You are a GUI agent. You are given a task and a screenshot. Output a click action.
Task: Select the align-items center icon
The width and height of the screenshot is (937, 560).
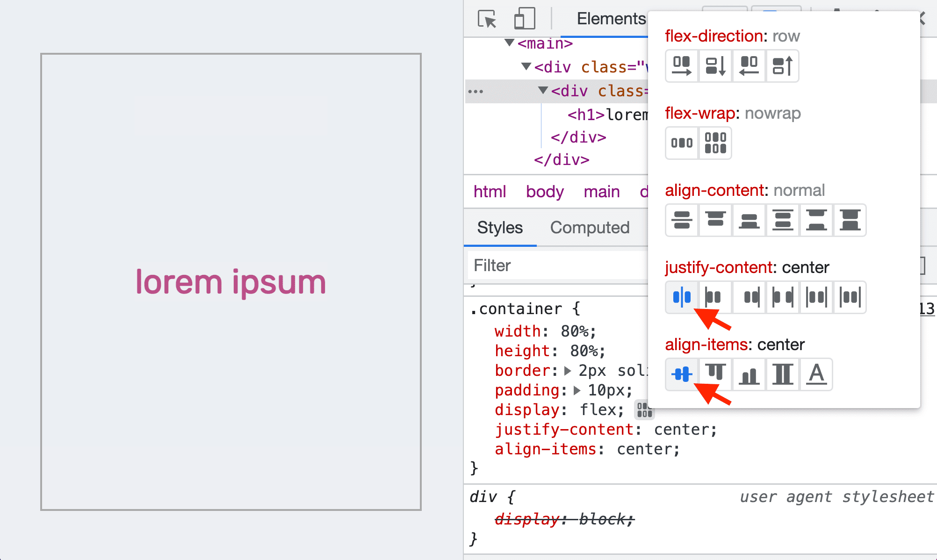point(682,374)
